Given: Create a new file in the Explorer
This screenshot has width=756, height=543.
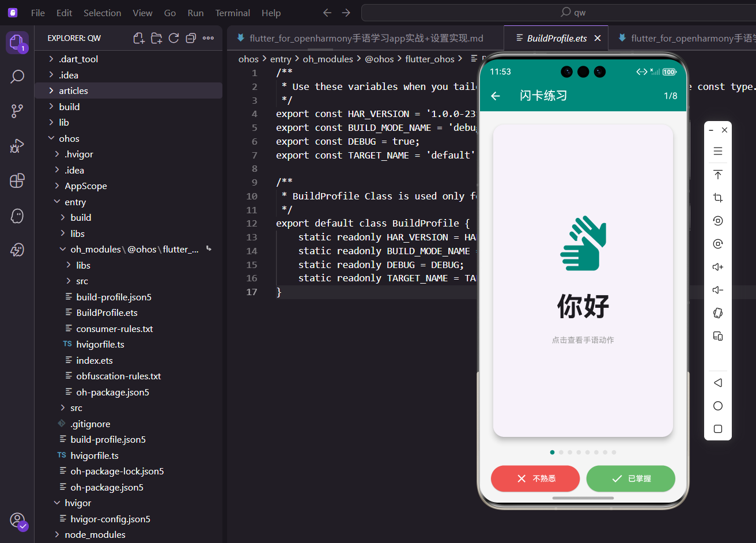Looking at the screenshot, I should pyautogui.click(x=138, y=37).
